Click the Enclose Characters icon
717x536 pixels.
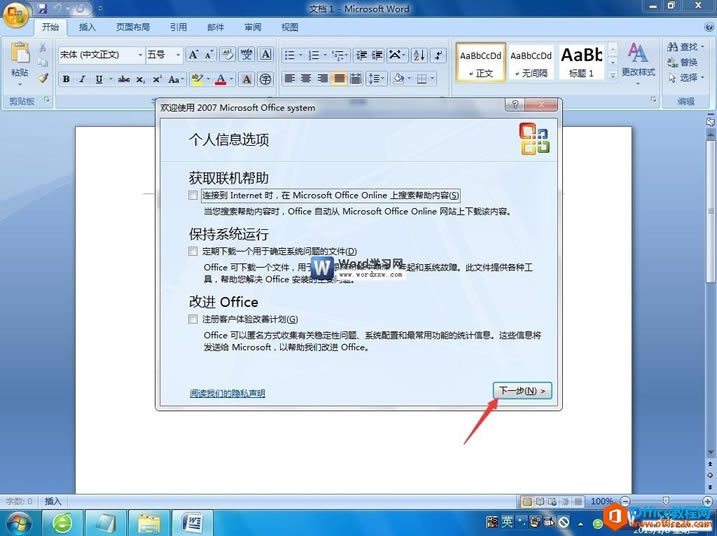tap(266, 79)
